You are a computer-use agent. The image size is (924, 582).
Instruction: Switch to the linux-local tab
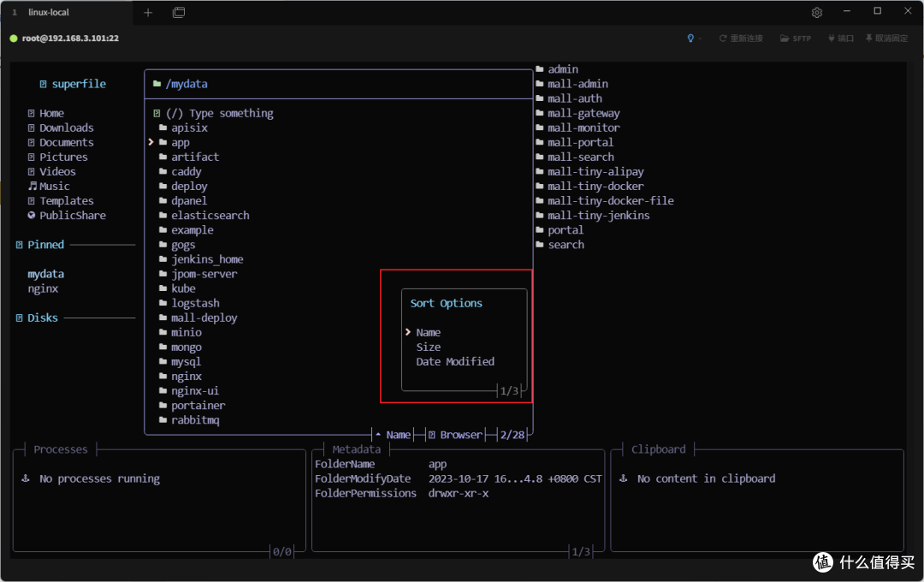pyautogui.click(x=48, y=12)
